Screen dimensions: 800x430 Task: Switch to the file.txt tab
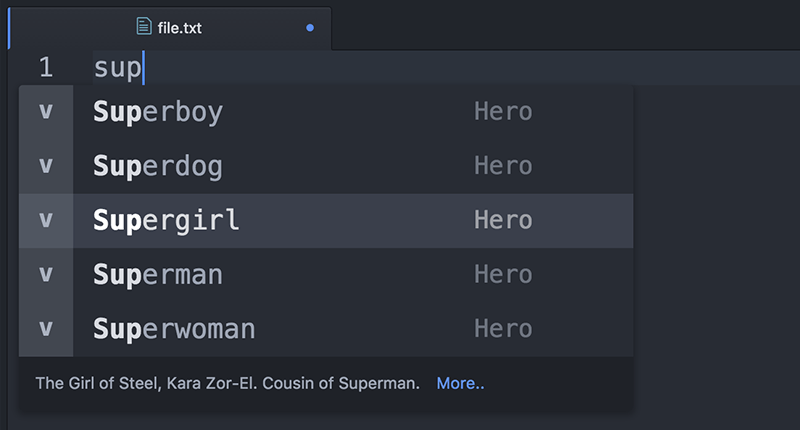(x=170, y=28)
